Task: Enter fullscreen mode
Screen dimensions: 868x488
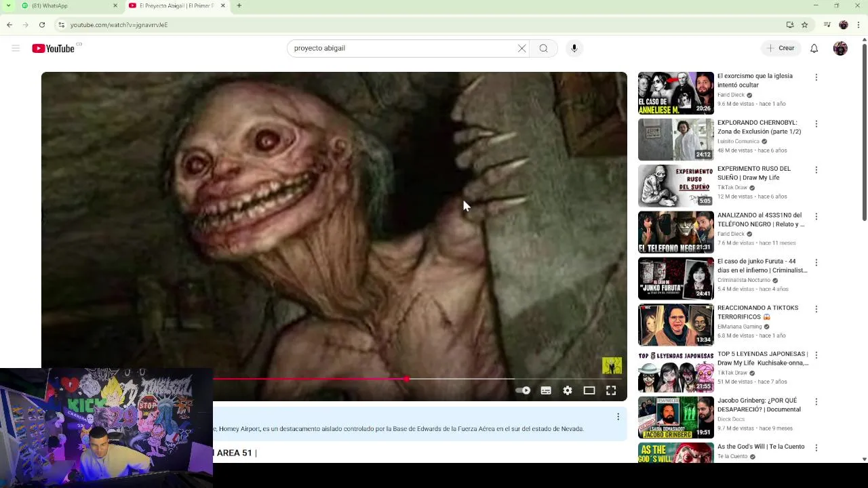Action: point(611,390)
